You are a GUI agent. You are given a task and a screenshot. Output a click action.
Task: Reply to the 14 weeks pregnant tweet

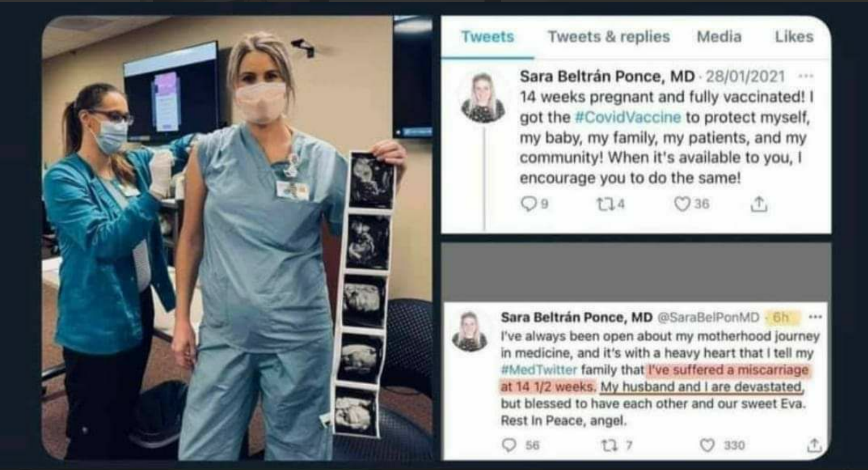coord(528,203)
